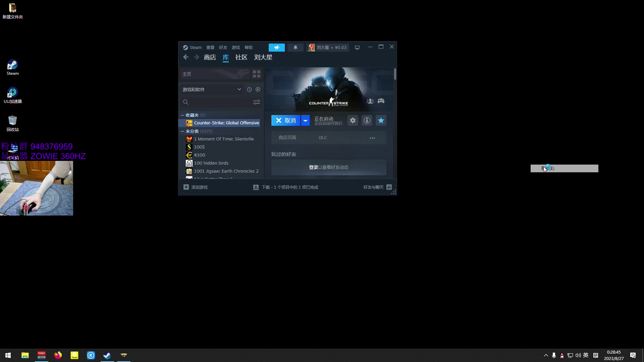This screenshot has width=644, height=362.
Task: Go forward with the Steam navigation arrow
Action: (x=197, y=57)
